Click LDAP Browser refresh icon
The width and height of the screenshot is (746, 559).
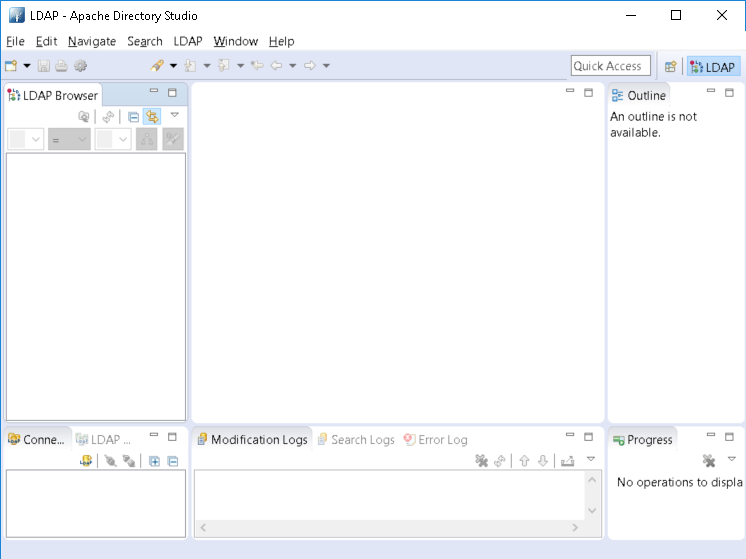[x=108, y=117]
